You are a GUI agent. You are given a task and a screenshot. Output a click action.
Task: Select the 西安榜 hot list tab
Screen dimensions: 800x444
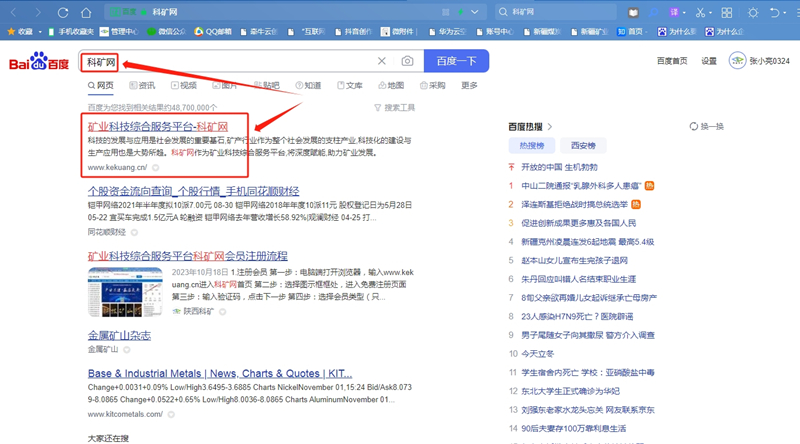tap(582, 146)
